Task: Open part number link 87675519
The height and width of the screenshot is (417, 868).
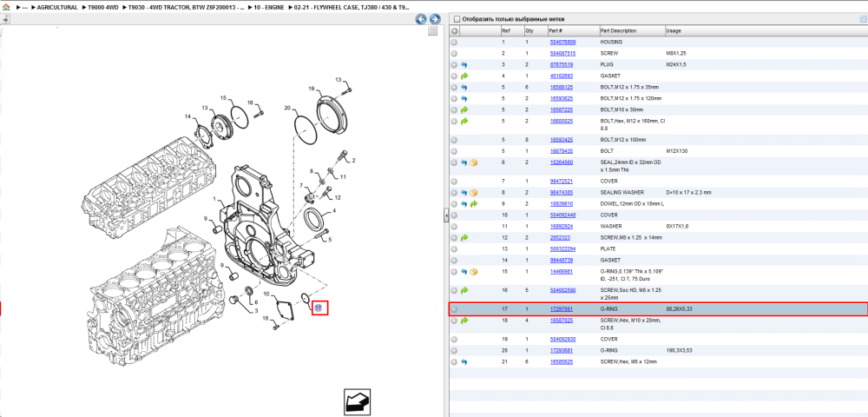Action: (x=562, y=65)
